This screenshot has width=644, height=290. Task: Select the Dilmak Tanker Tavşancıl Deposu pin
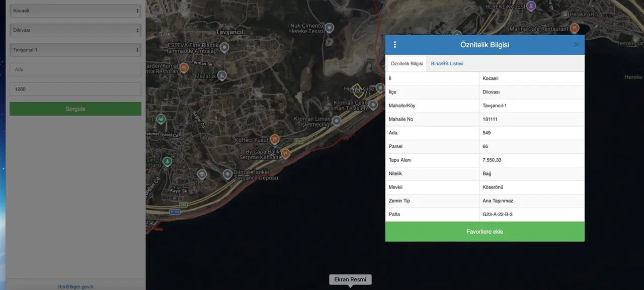tap(227, 174)
